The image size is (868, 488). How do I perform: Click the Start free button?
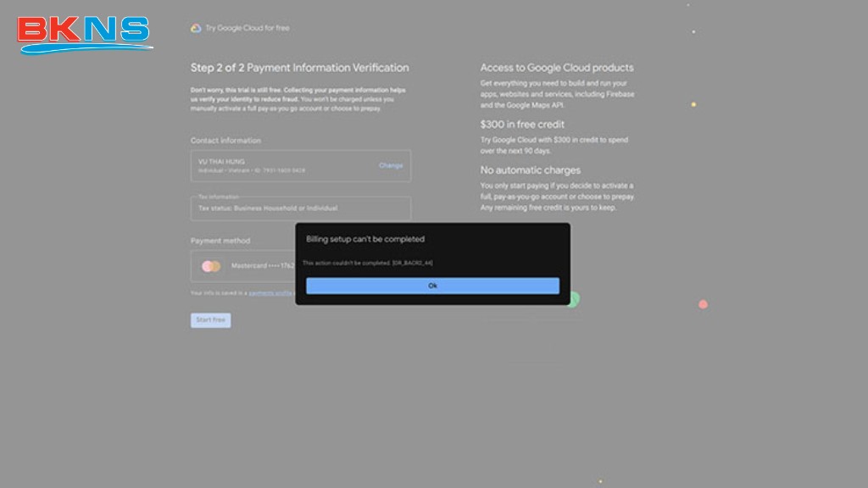pos(211,319)
